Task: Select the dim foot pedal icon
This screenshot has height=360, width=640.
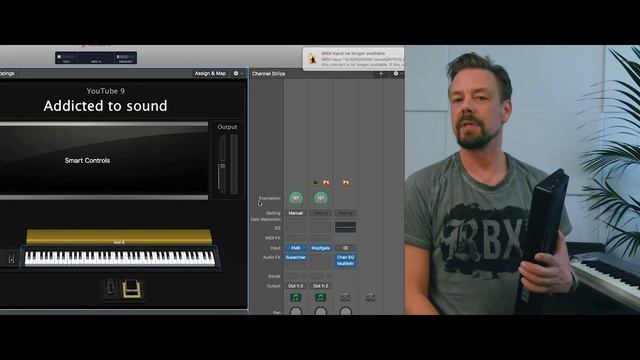Action: pyautogui.click(x=111, y=289)
